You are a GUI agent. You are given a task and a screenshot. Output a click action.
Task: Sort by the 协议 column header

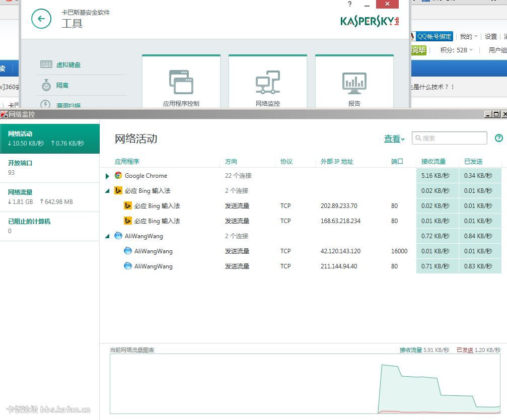tap(286, 161)
